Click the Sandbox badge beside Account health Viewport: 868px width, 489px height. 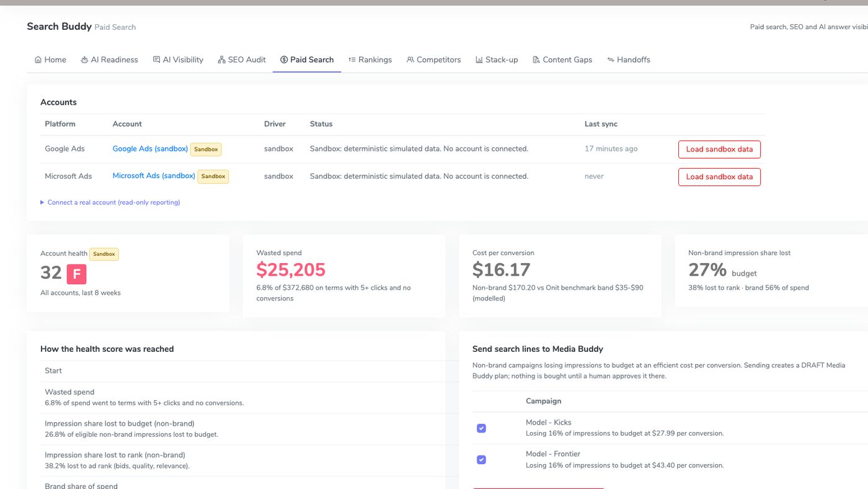coord(104,254)
